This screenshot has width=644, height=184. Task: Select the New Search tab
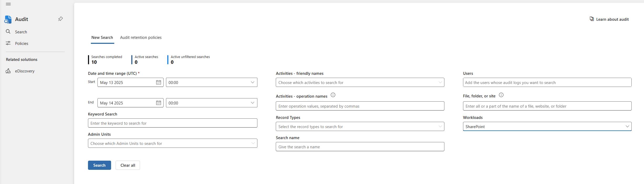102,38
